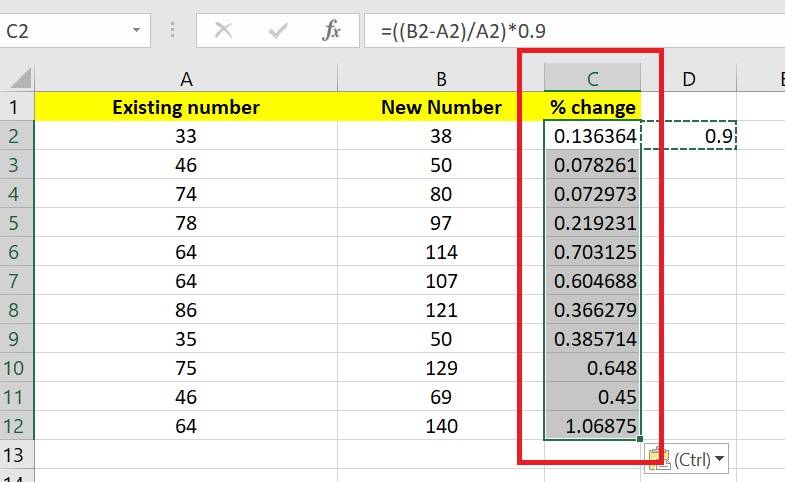Click the 'New Number' header cell
This screenshot has height=482, width=785.
441,107
